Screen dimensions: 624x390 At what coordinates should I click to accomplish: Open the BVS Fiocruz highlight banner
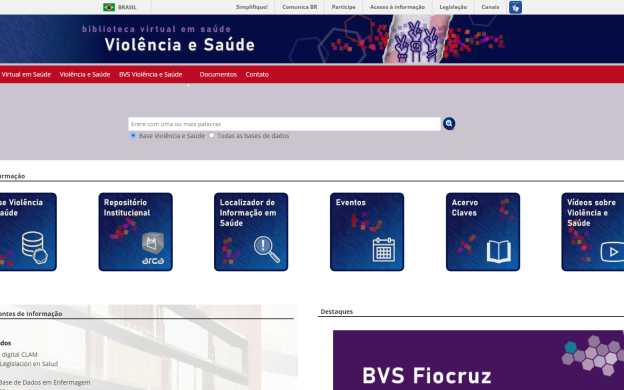click(478, 360)
